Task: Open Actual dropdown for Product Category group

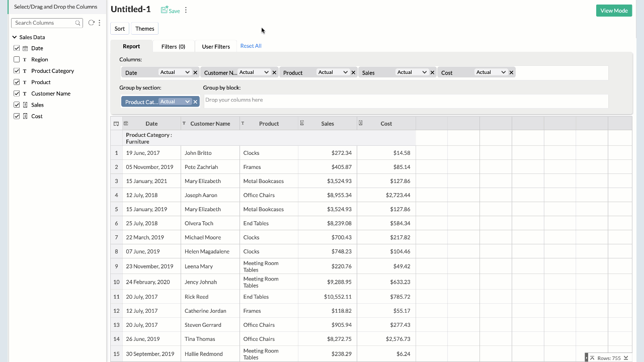Action: [x=175, y=102]
